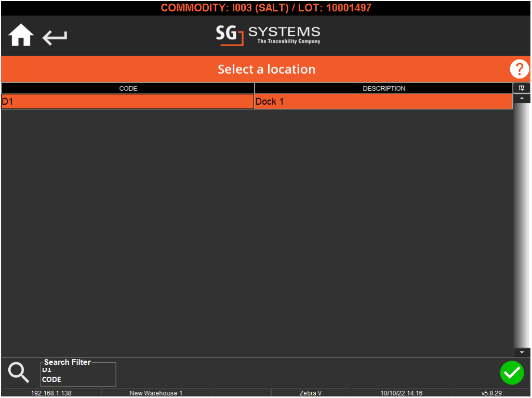Sort the list by the CODE column
Screen dimensions: 532x398
[x=128, y=88]
